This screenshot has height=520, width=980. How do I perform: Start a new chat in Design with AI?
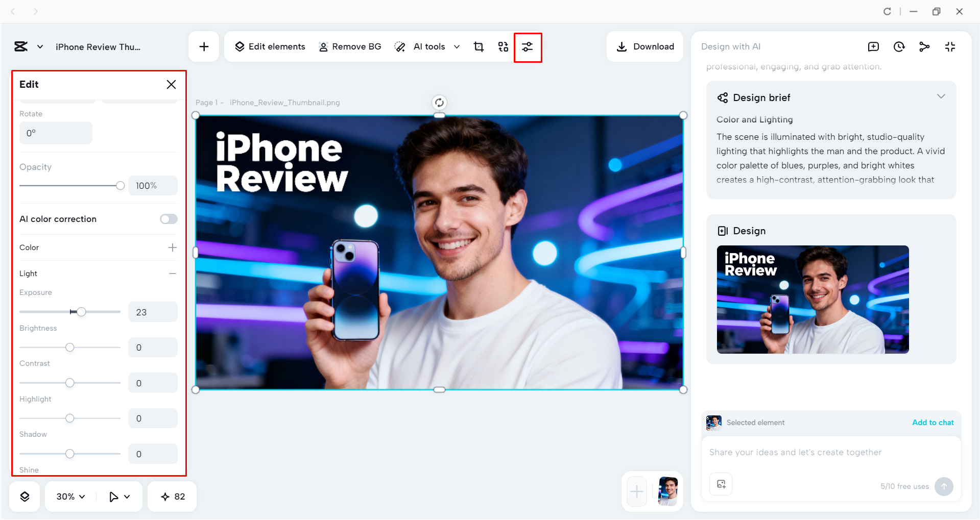tap(873, 47)
